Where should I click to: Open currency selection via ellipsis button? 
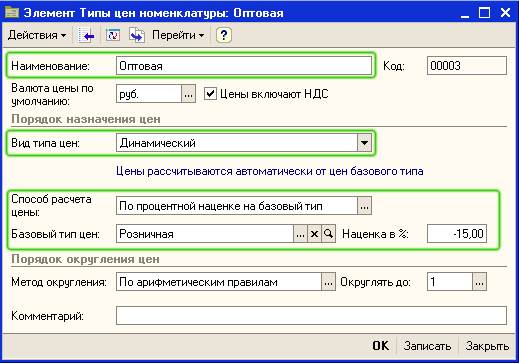(188, 94)
